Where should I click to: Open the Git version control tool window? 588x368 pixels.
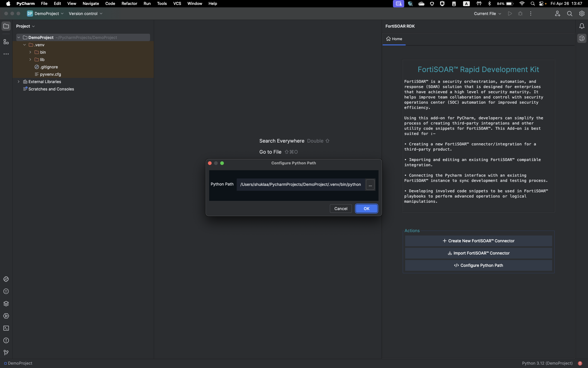(x=6, y=353)
